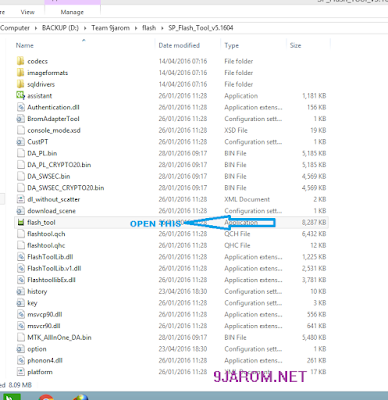Viewport: 388px width, 400px height.
Task: Select the dl_without_scatter file name
Action: (54, 199)
